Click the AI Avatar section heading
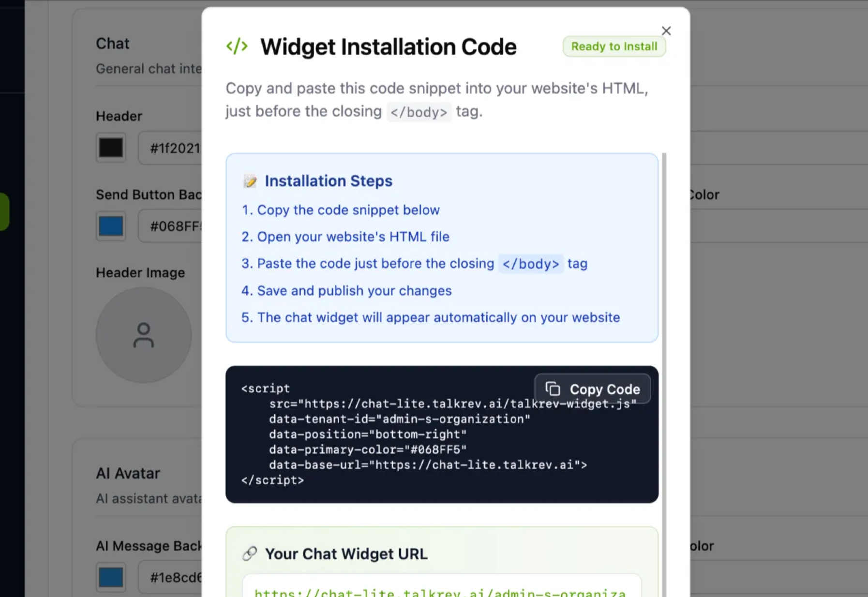 (x=128, y=473)
